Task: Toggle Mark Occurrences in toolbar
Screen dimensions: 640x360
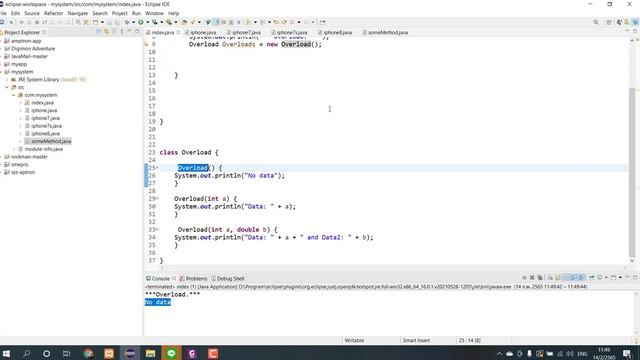Action: pos(216,22)
